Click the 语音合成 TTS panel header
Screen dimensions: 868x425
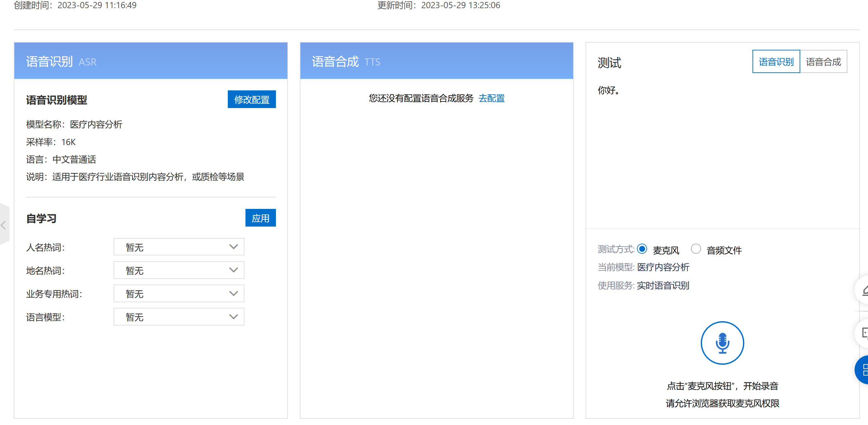tap(436, 61)
